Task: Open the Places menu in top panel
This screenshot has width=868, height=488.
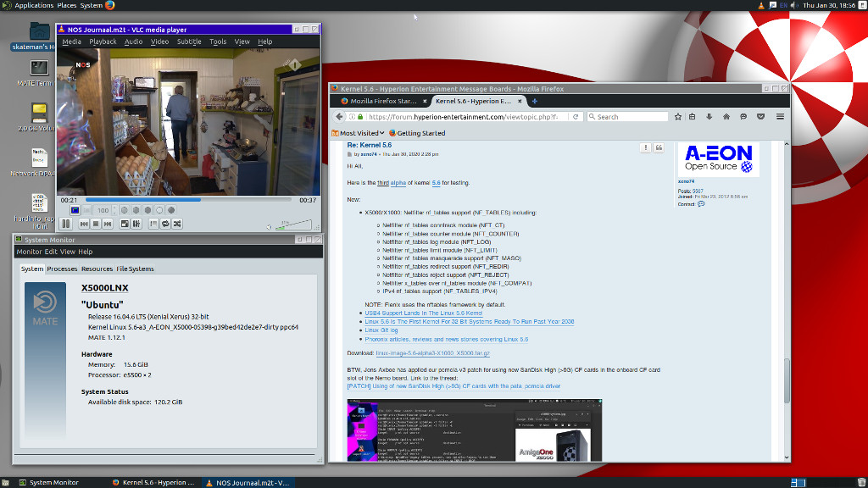Action: (x=67, y=6)
